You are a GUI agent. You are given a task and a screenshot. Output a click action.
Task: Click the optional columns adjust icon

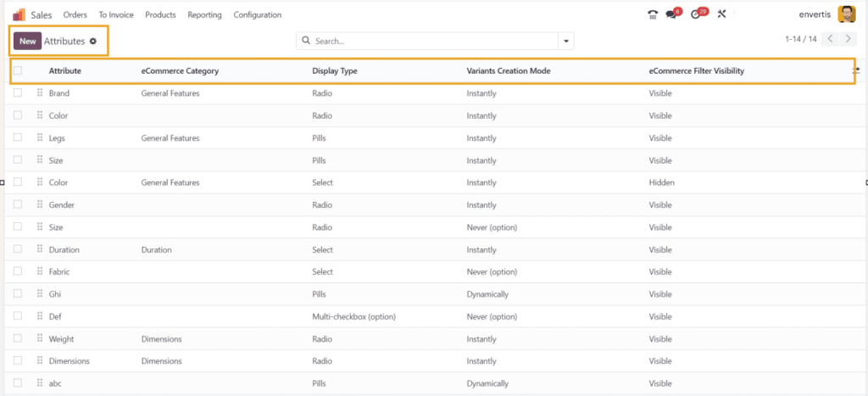(856, 71)
